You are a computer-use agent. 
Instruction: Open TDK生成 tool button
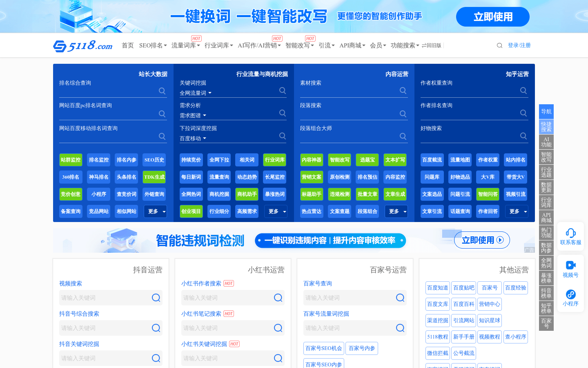point(154,177)
